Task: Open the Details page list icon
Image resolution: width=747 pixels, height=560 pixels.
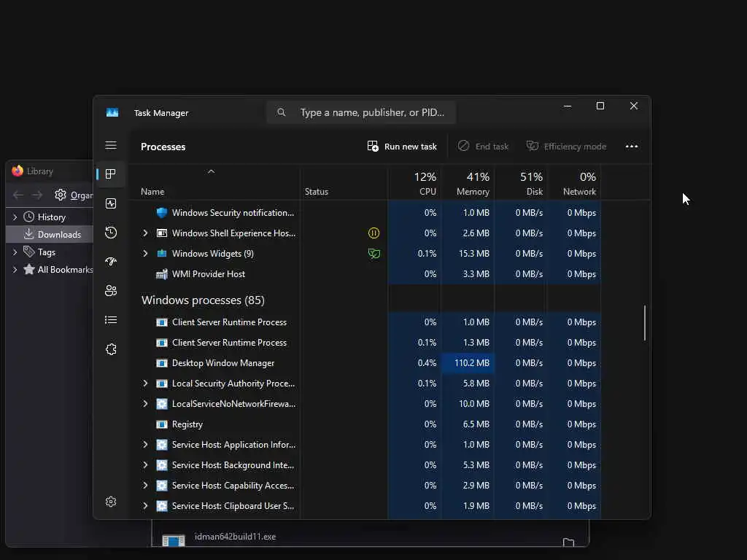Action: coord(111,320)
